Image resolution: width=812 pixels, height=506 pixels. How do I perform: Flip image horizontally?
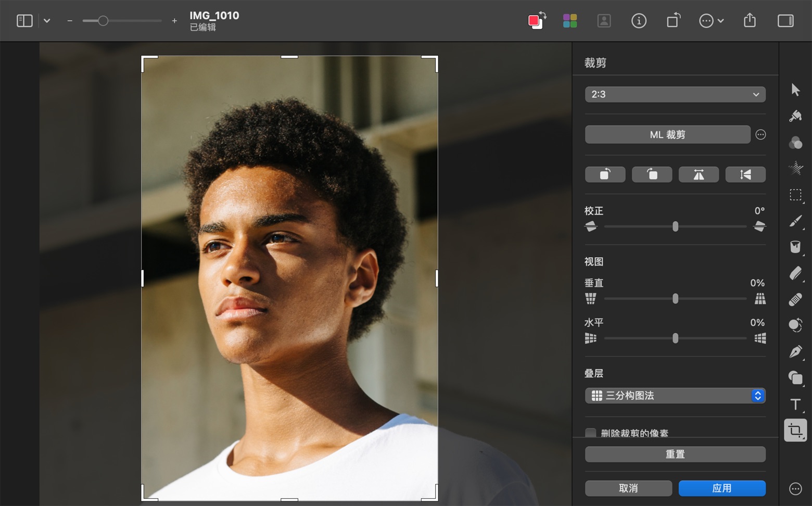click(x=699, y=174)
